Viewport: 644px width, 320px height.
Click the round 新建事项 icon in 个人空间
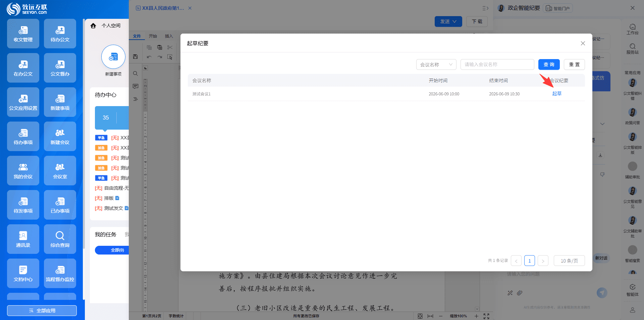tap(113, 57)
